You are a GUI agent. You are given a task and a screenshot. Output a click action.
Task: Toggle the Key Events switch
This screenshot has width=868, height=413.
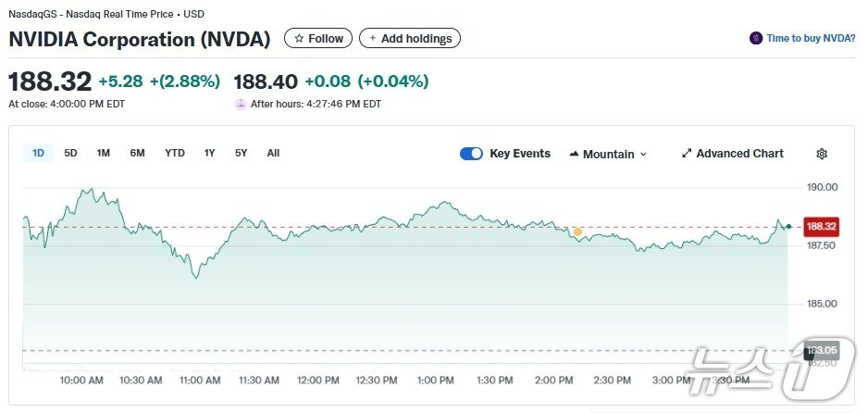pos(471,154)
